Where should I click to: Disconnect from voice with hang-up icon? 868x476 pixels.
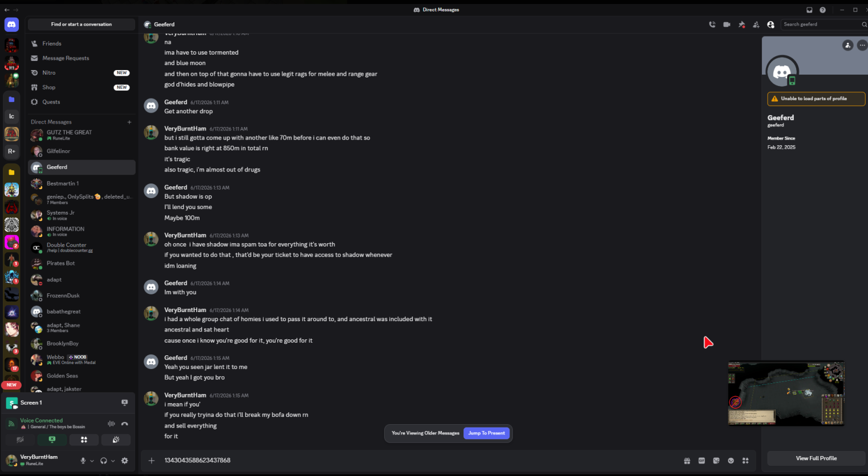[x=125, y=424]
